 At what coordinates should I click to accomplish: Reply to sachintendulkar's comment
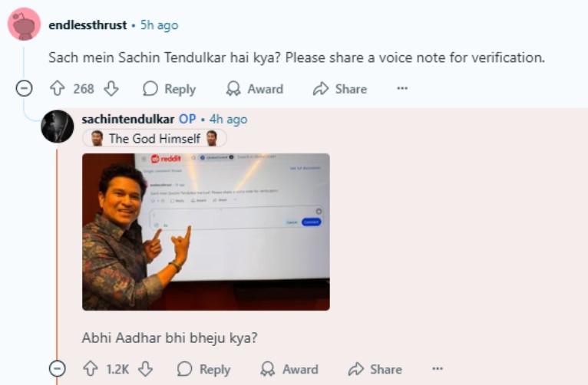tap(203, 369)
